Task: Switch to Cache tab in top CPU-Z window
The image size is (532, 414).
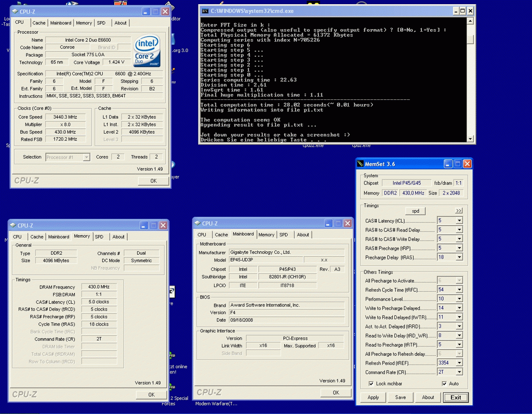Action: [38, 23]
